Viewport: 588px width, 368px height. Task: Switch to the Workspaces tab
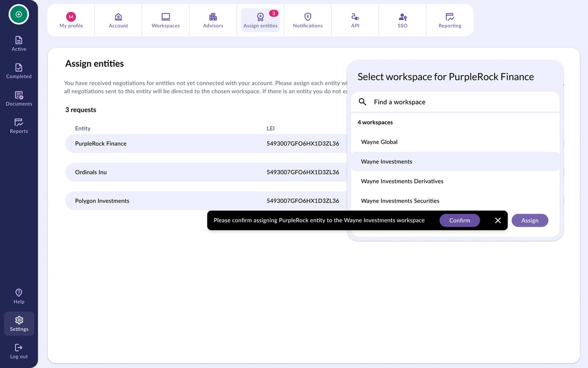[x=166, y=21]
